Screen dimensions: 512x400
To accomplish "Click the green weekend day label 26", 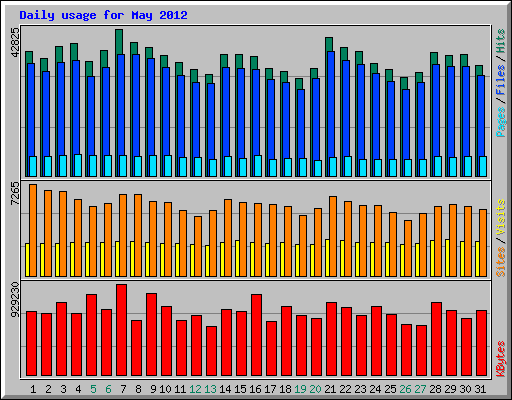I will (x=405, y=389).
